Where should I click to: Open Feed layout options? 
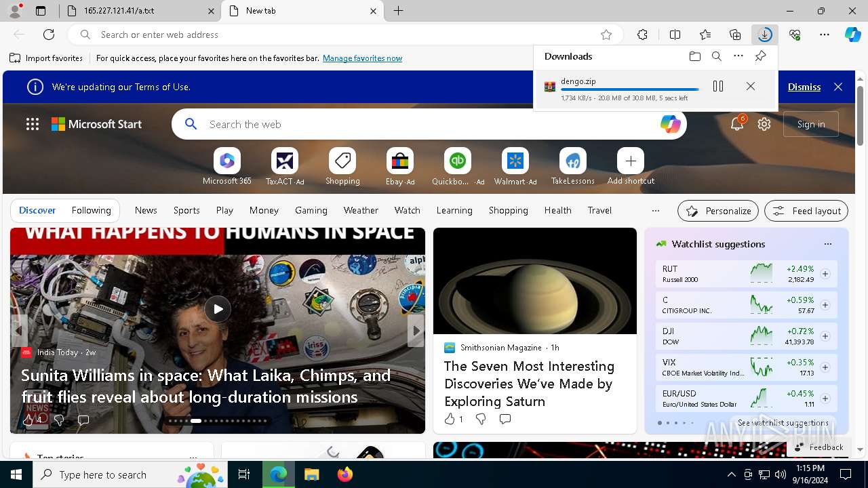806,211
